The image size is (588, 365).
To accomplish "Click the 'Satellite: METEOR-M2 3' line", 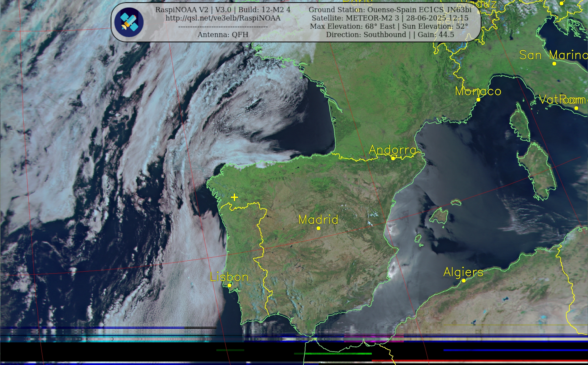I will tap(390, 18).
